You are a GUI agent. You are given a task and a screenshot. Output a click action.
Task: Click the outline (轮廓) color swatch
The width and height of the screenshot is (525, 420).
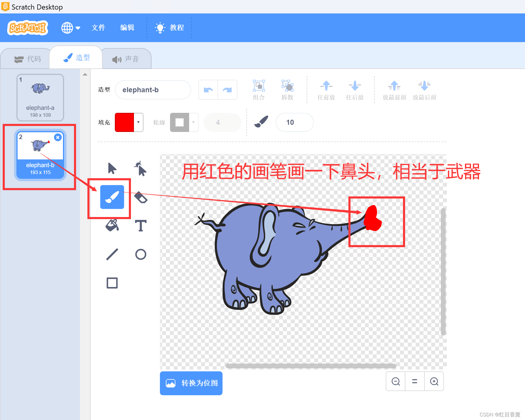(180, 122)
